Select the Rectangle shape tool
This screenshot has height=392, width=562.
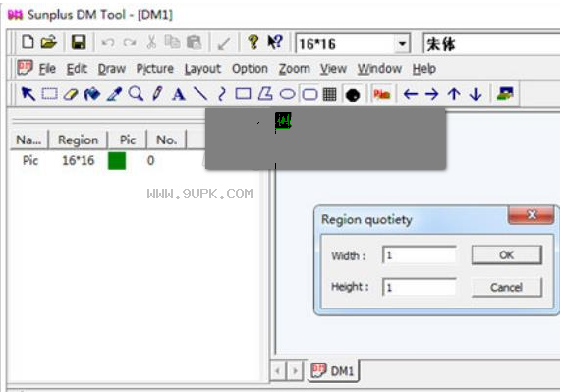coord(243,94)
